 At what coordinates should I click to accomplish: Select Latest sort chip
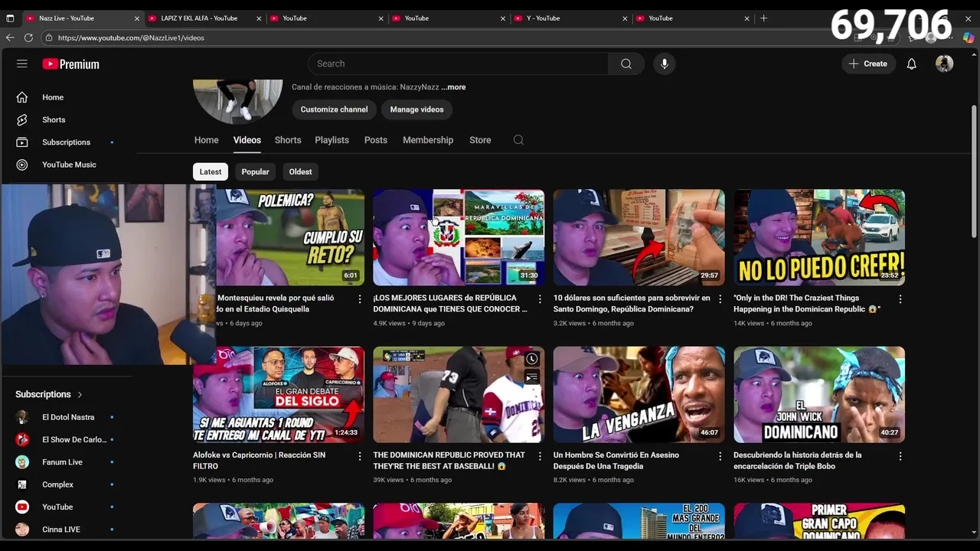[x=211, y=172]
